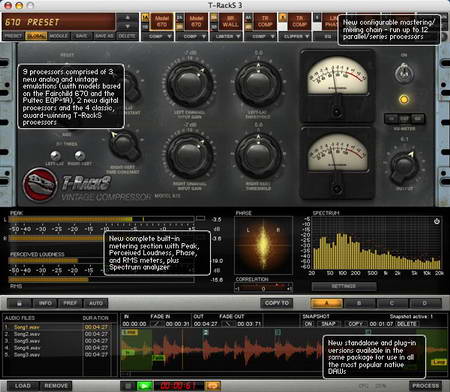
Task: Click the T-RackS dinosaur logo
Action: click(40, 184)
